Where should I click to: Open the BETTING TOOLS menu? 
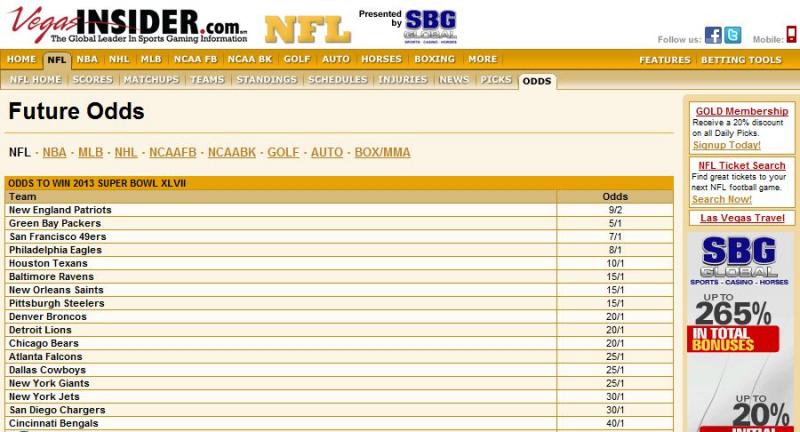click(741, 60)
